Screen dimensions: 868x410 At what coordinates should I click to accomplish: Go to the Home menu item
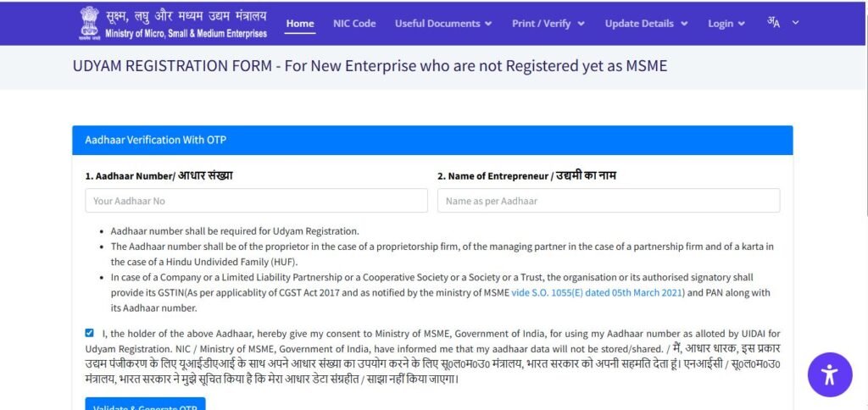(300, 24)
